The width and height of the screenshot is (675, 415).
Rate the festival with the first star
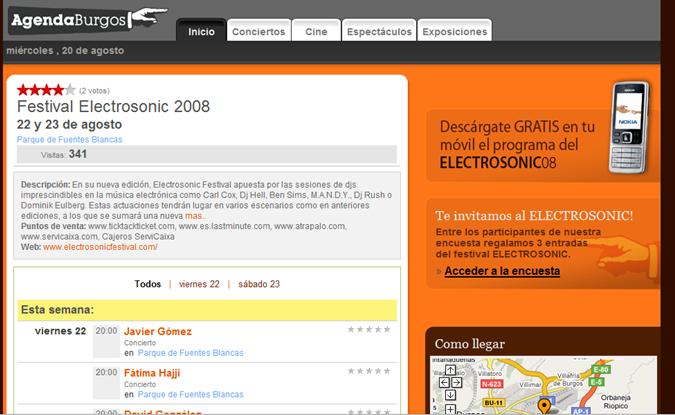(22, 90)
